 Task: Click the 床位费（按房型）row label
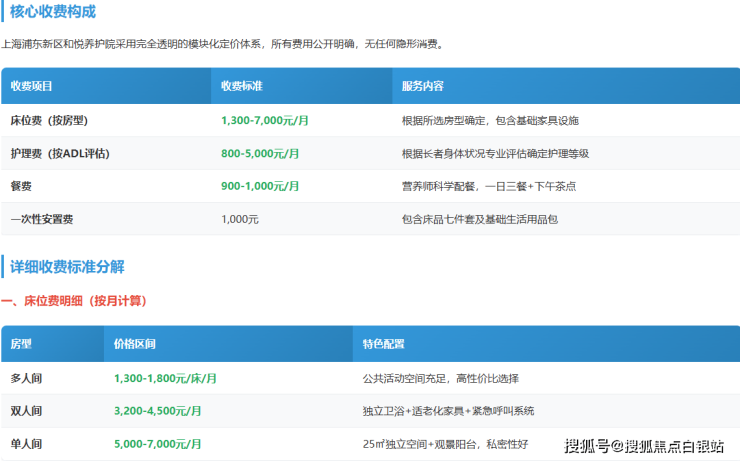coord(50,121)
